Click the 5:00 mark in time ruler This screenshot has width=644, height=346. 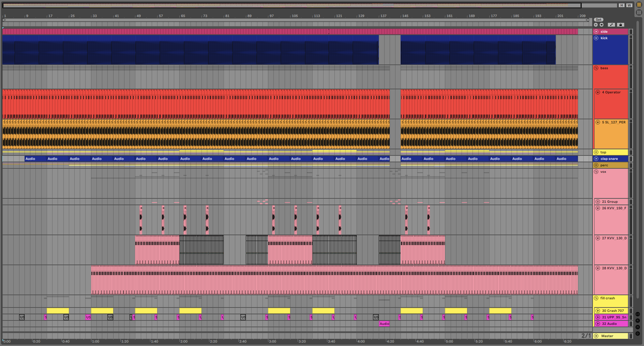pyautogui.click(x=449, y=341)
